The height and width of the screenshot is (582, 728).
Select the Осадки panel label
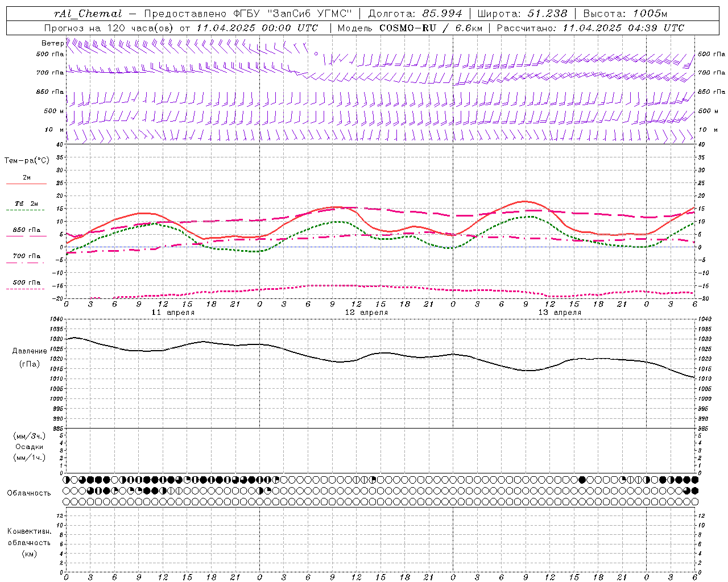click(x=30, y=447)
